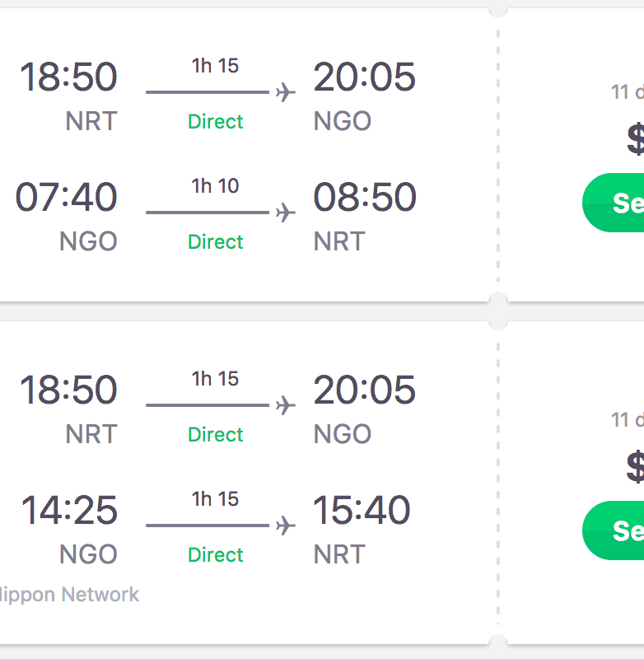Image resolution: width=644 pixels, height=659 pixels.
Task: Click the 1h 10 flight duration
Action: tap(215, 186)
